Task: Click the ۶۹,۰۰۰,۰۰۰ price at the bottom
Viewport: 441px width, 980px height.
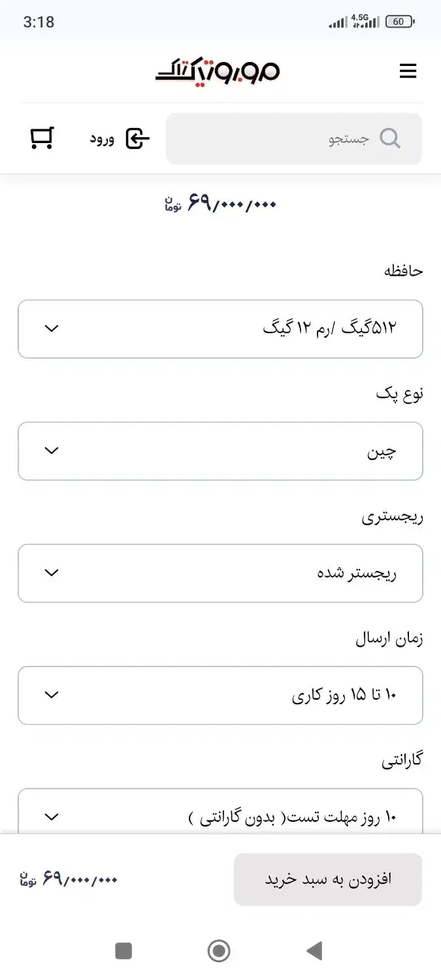Action: click(69, 879)
